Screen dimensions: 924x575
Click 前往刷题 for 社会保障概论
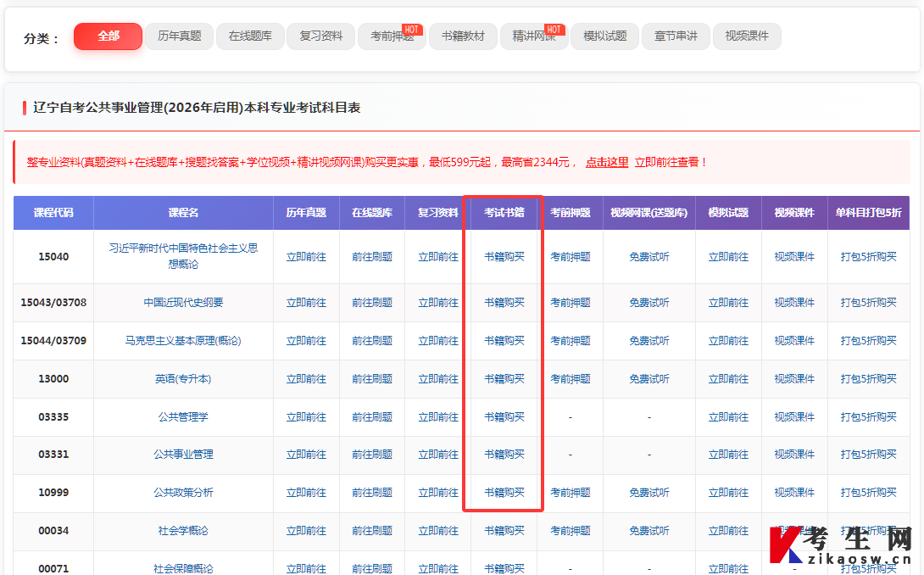372,568
